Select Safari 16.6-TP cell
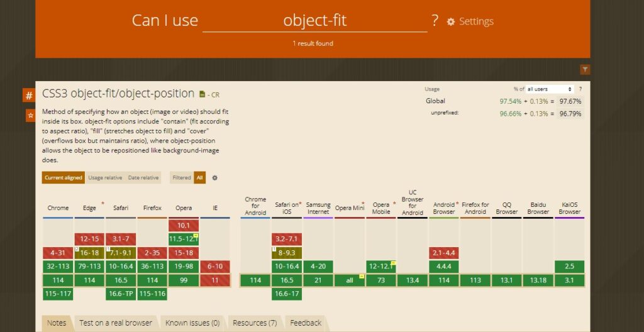 (121, 294)
